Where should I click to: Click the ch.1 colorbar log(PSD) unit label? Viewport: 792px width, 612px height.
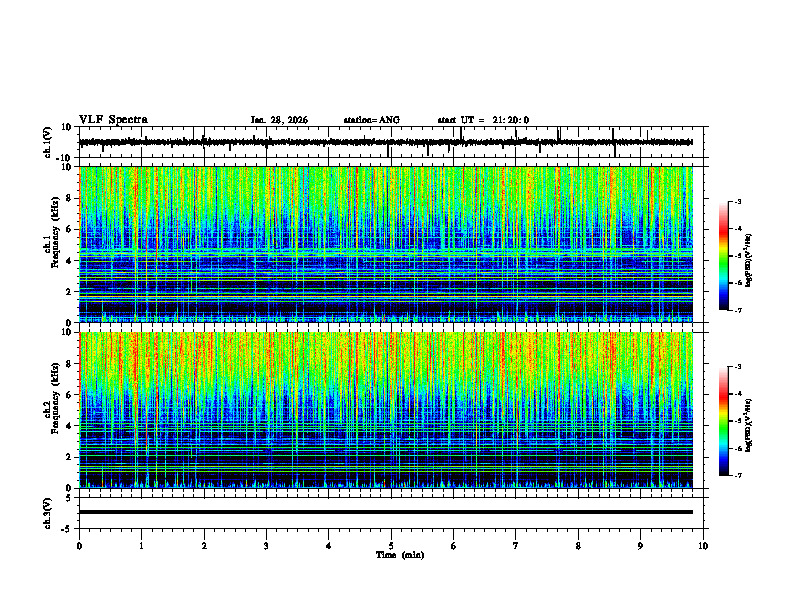[748, 261]
